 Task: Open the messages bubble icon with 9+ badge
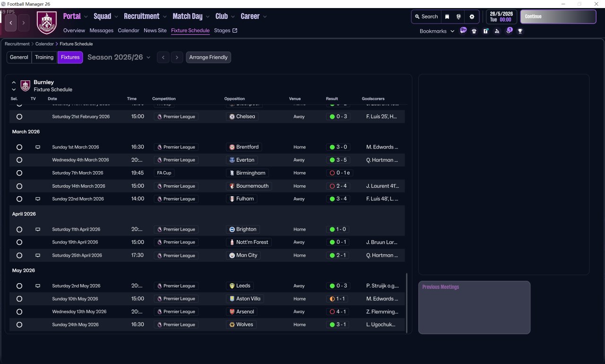click(463, 31)
